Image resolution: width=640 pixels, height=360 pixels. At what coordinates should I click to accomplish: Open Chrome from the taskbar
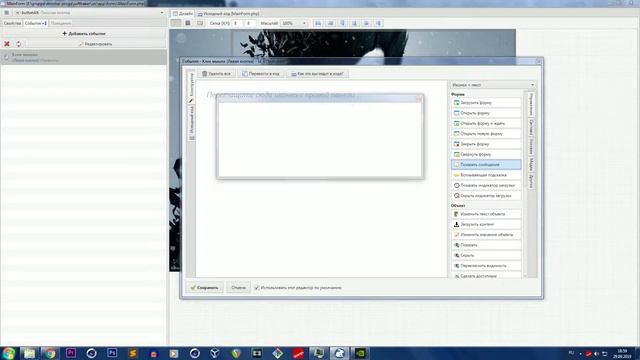point(50,353)
